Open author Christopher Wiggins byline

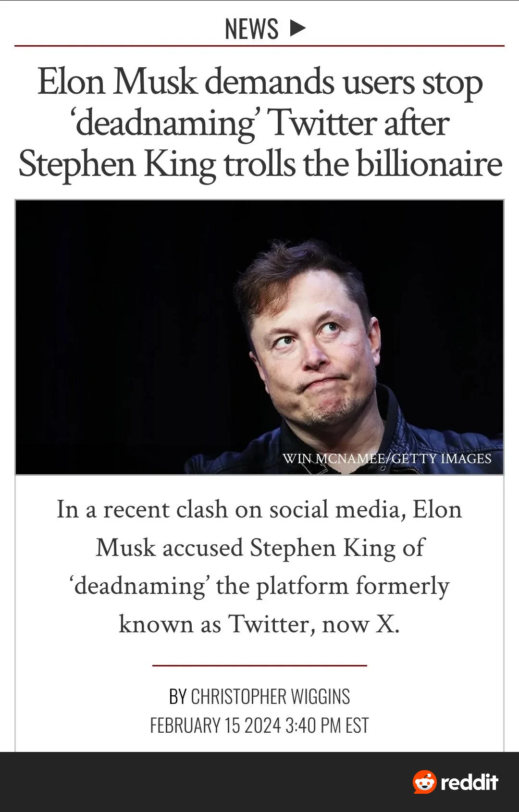(x=270, y=697)
